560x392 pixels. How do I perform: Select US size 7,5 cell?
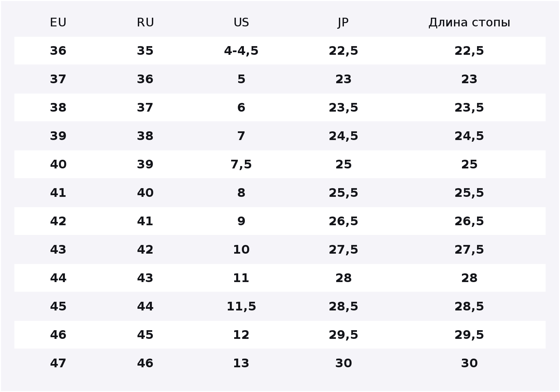[241, 164]
